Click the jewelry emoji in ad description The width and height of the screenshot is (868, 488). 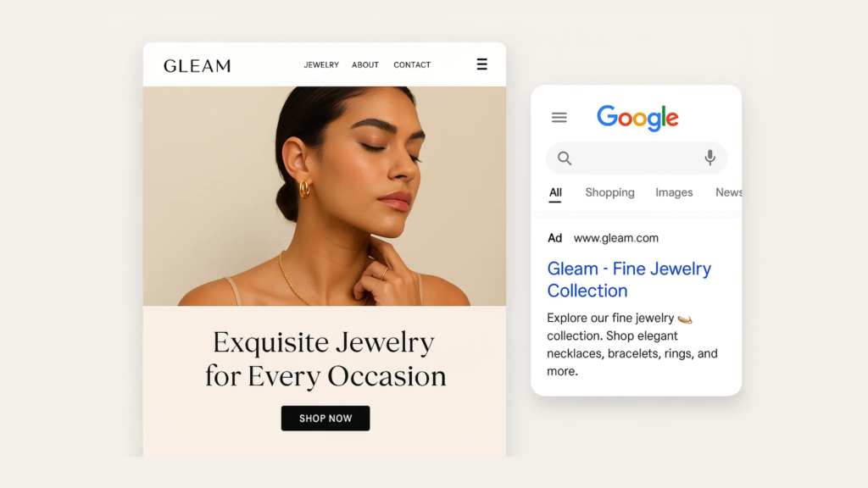[685, 319]
